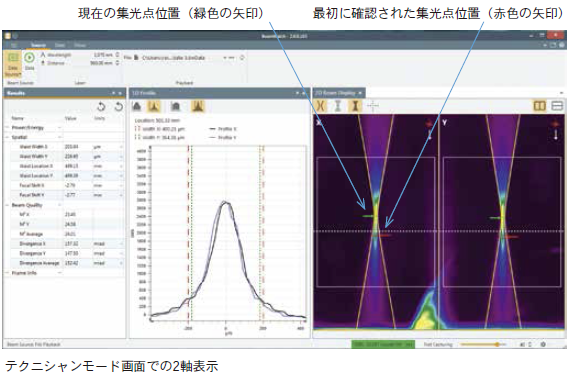Click white arrow icon in X view
The image size is (570, 380).
[429, 135]
